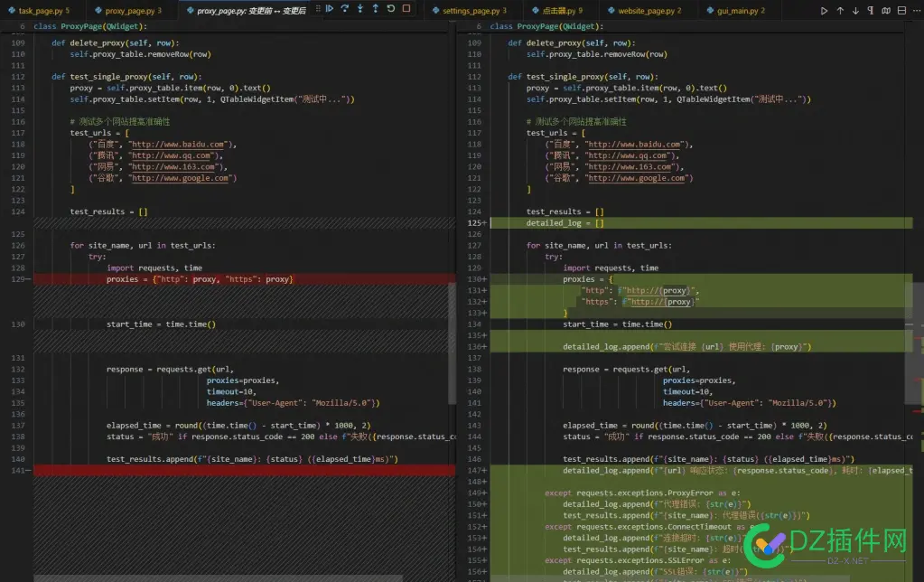
Task: Stop debugging with the red square icon
Action: (x=406, y=9)
